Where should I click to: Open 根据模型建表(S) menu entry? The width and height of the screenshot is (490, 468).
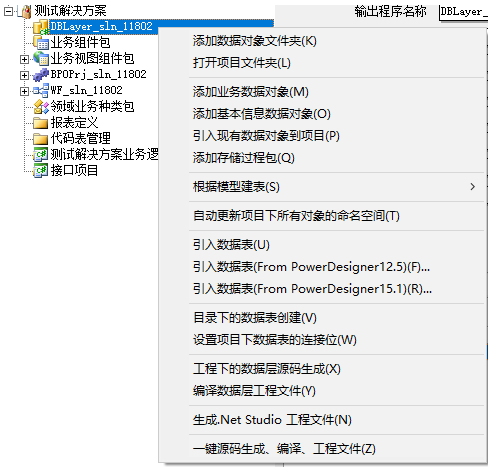click(337, 187)
